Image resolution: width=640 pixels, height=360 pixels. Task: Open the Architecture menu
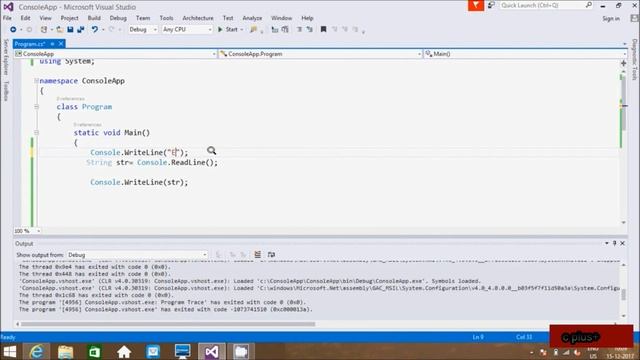(198, 18)
